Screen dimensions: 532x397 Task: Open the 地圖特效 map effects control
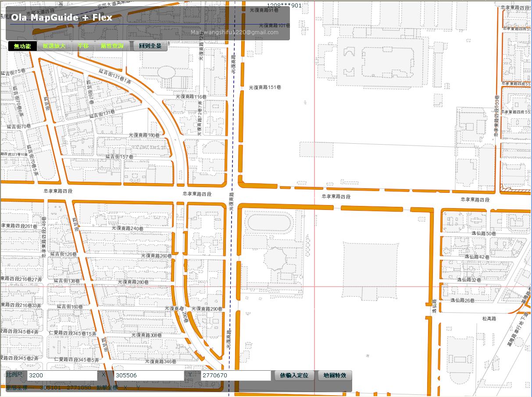pyautogui.click(x=336, y=376)
